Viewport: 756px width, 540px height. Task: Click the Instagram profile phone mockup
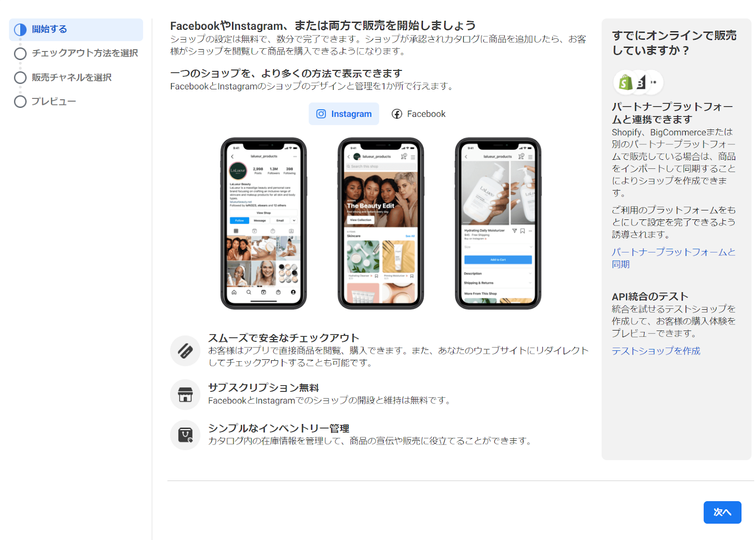[264, 223]
